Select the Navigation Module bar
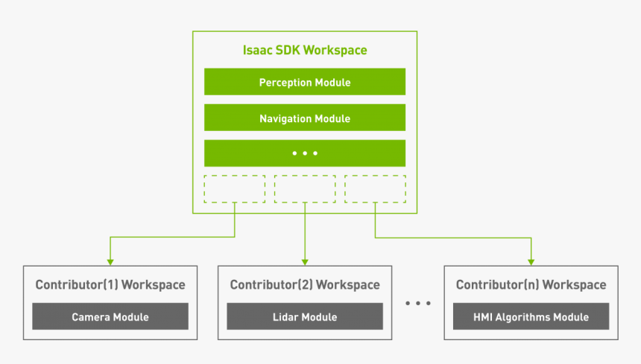This screenshot has width=641, height=364. click(x=305, y=118)
